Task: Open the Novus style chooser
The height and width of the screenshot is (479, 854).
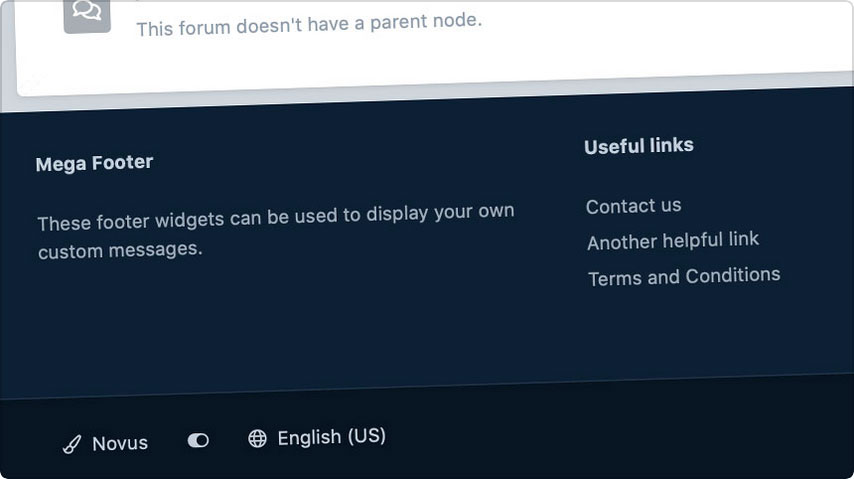Action: pos(119,443)
